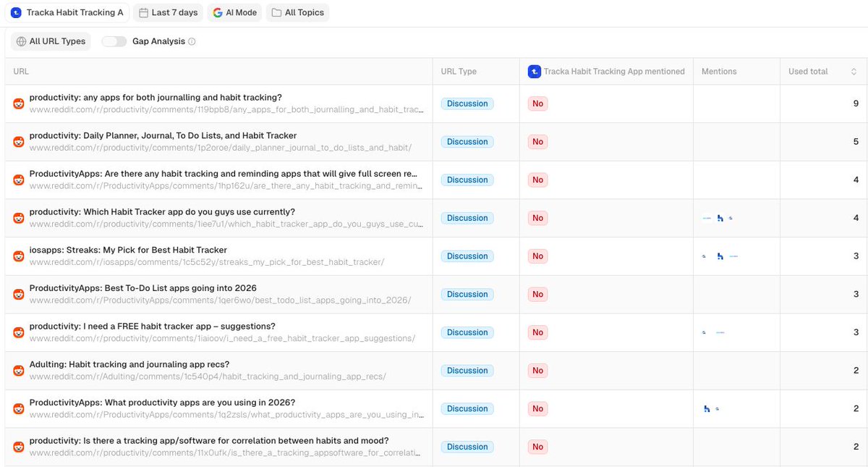Sort by the Used total column arrows
868x467 pixels.
point(854,72)
